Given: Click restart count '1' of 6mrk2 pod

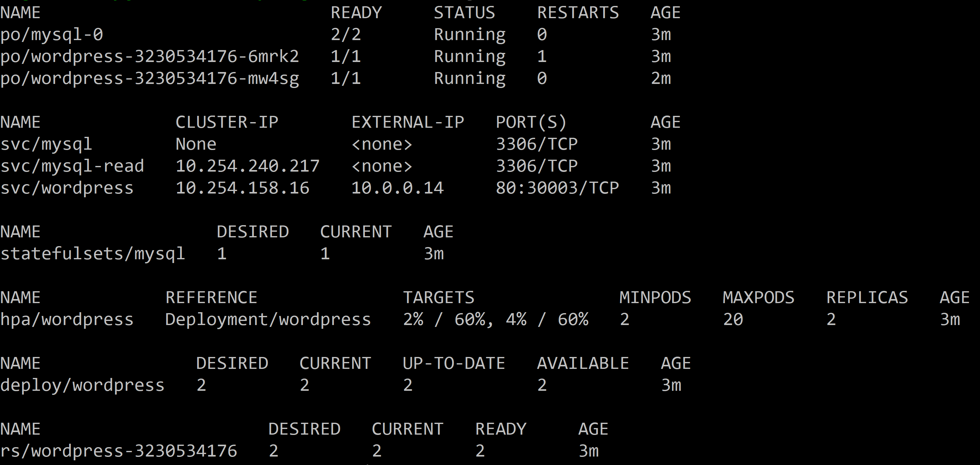Looking at the screenshot, I should pos(542,57).
